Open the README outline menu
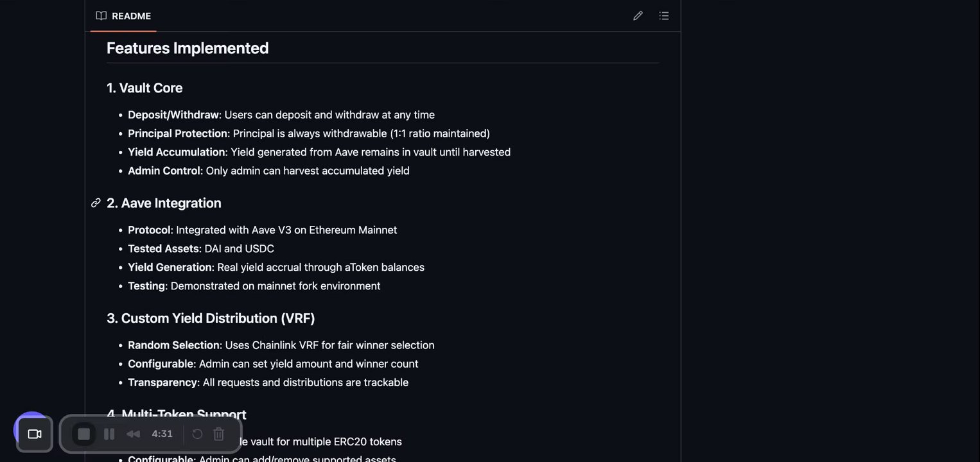Image resolution: width=980 pixels, height=462 pixels. tap(664, 16)
